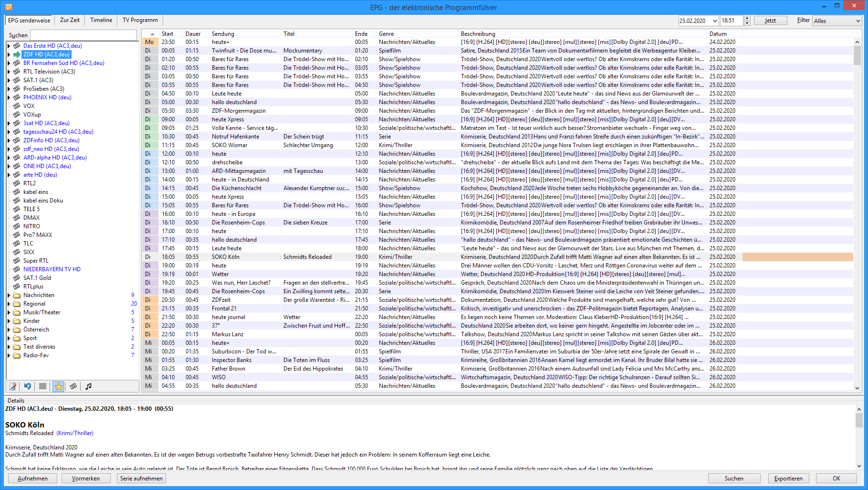Open the date dropdown showing 25.02.2020
The image size is (868, 490).
[x=714, y=21]
